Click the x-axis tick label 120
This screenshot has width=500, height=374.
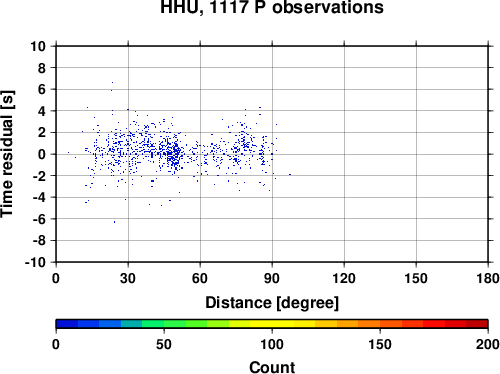[x=344, y=278]
